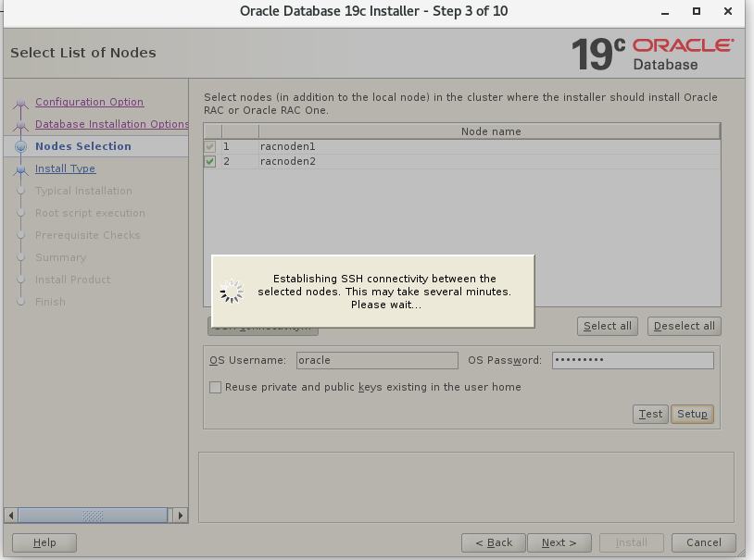
Task: Click the Install Type step marker icon
Action: (x=20, y=170)
